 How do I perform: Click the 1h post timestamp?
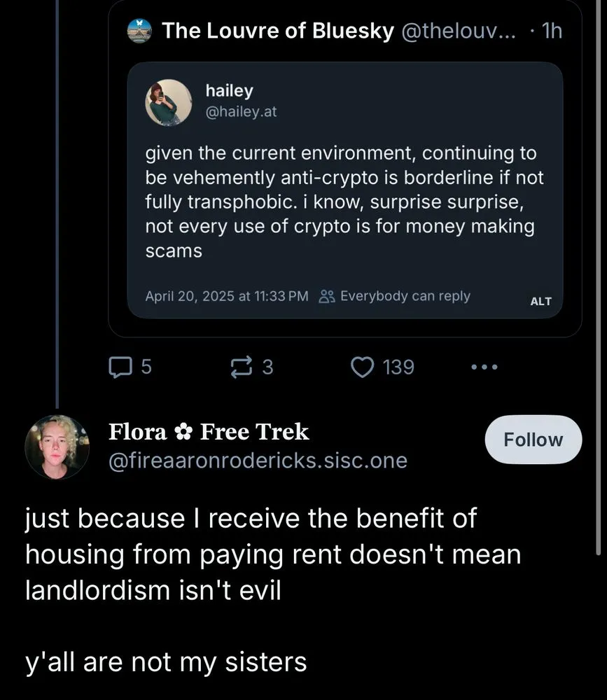(x=552, y=31)
